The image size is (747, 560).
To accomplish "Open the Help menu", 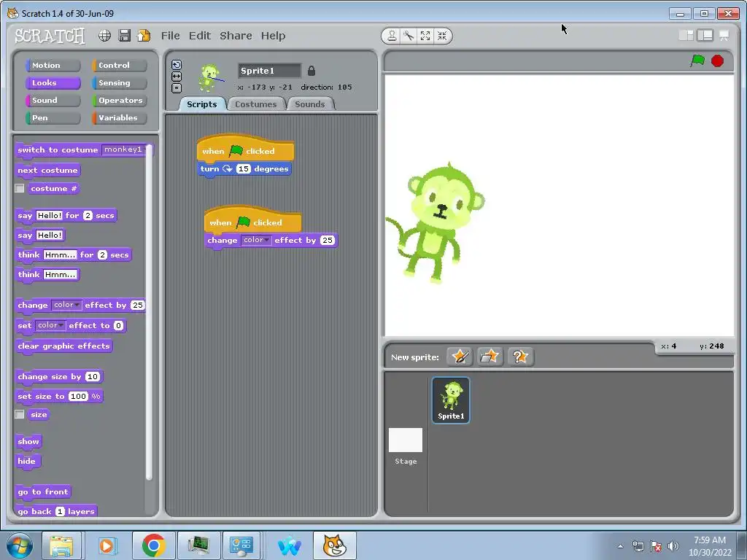I will (x=273, y=36).
